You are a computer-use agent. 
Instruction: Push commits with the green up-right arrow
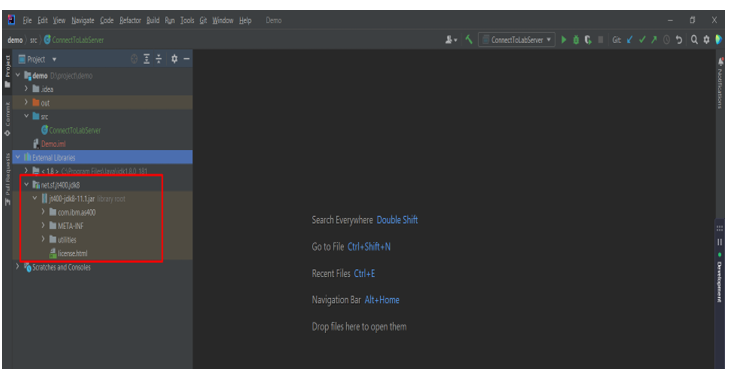coord(654,40)
